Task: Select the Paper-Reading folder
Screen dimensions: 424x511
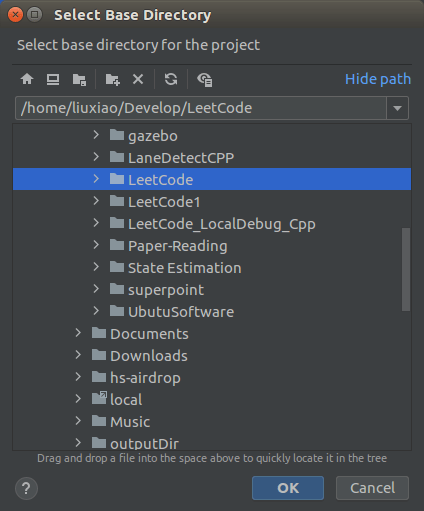Action: pos(178,246)
